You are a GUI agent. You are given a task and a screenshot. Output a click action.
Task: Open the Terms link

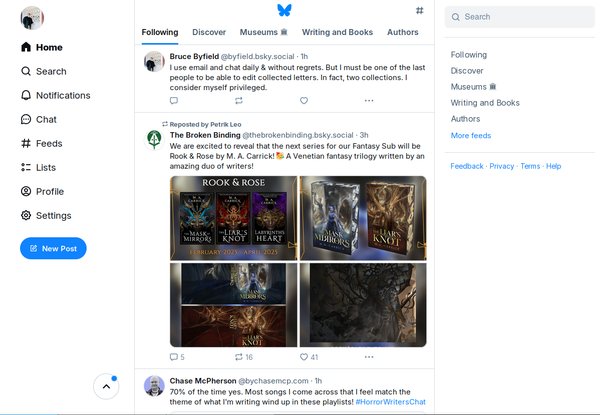[x=530, y=166]
